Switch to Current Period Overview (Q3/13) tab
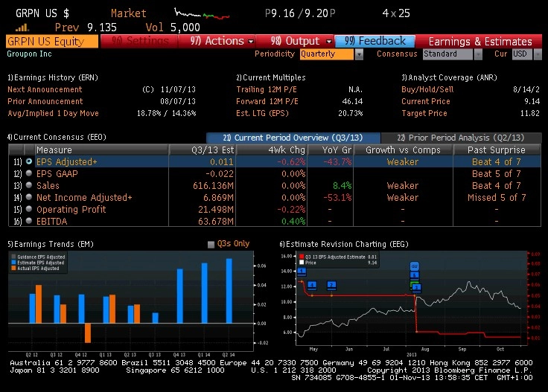Viewport: 548px width, 392px height. pyautogui.click(x=293, y=138)
